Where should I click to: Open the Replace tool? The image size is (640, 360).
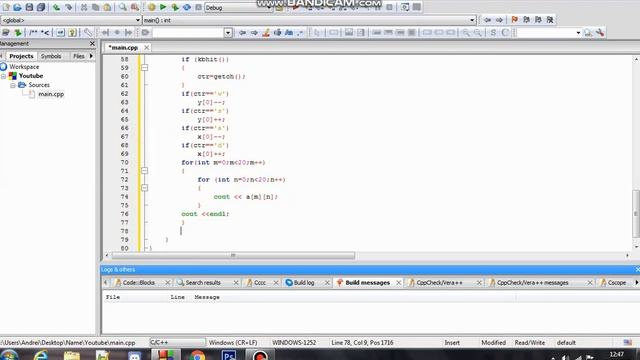pos(134,7)
